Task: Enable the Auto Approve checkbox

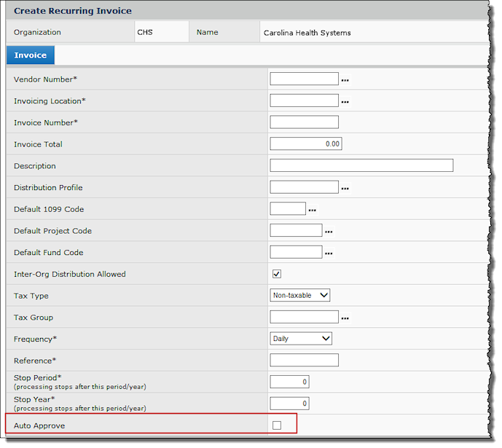Action: [x=276, y=425]
